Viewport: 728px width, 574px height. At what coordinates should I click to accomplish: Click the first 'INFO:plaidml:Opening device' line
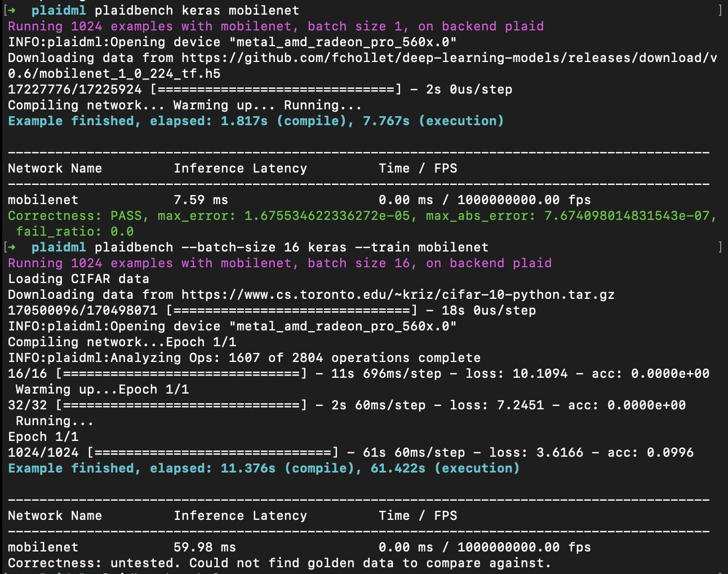click(x=232, y=42)
